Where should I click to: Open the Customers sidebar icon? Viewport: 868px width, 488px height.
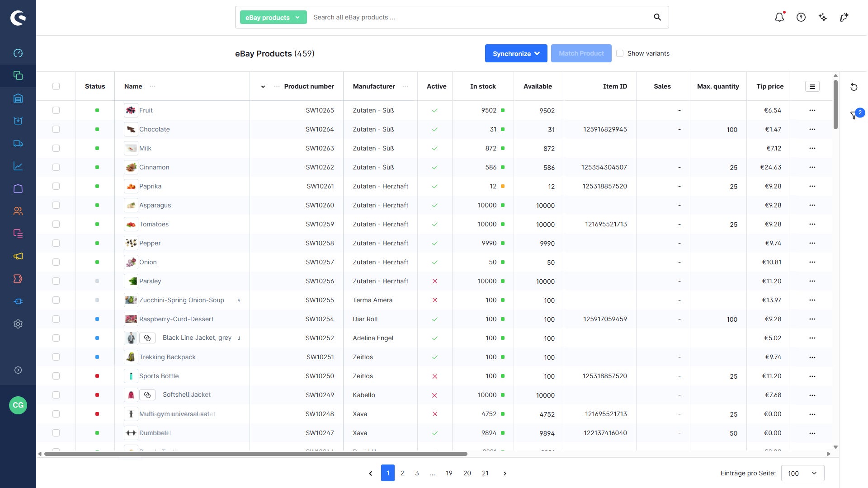[x=18, y=211]
